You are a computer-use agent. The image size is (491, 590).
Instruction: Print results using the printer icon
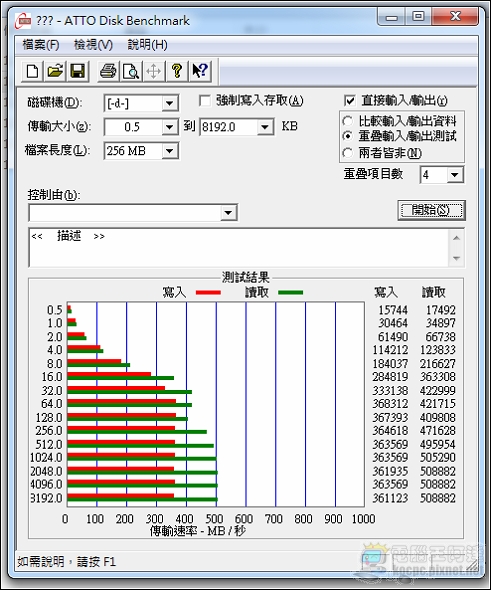108,71
